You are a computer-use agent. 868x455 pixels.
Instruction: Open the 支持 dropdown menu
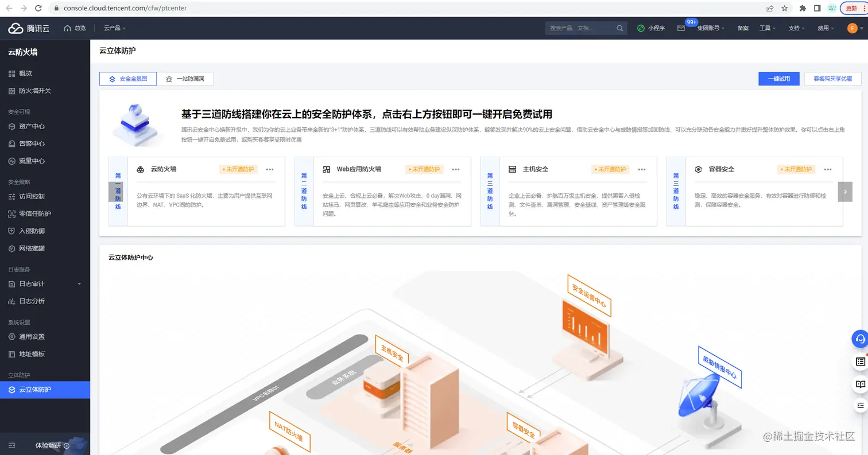click(x=797, y=28)
